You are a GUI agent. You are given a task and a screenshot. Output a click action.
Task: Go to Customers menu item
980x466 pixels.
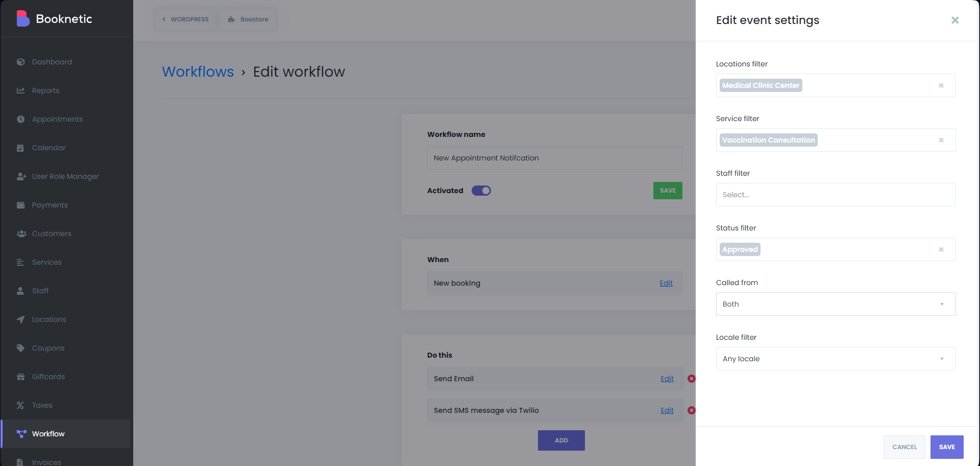pos(65,234)
